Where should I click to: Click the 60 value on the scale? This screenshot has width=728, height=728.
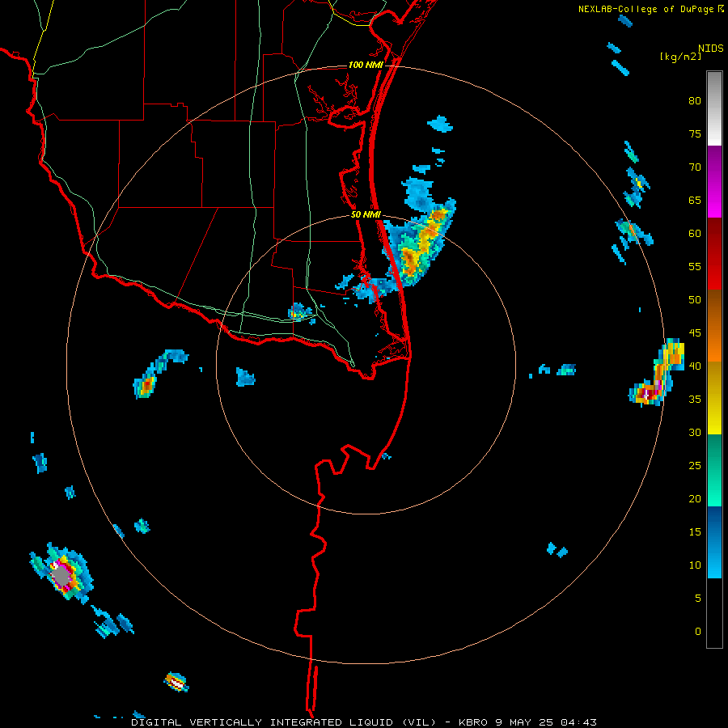pos(695,234)
